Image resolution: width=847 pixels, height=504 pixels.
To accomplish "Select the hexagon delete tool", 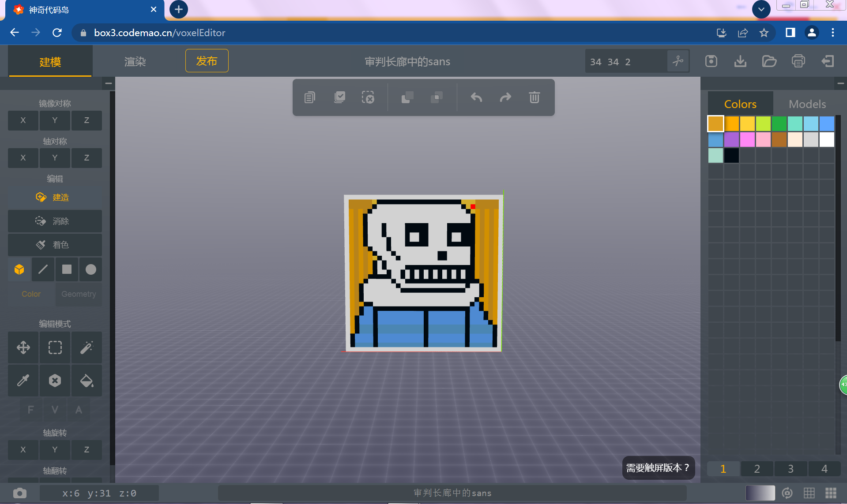I will [55, 380].
